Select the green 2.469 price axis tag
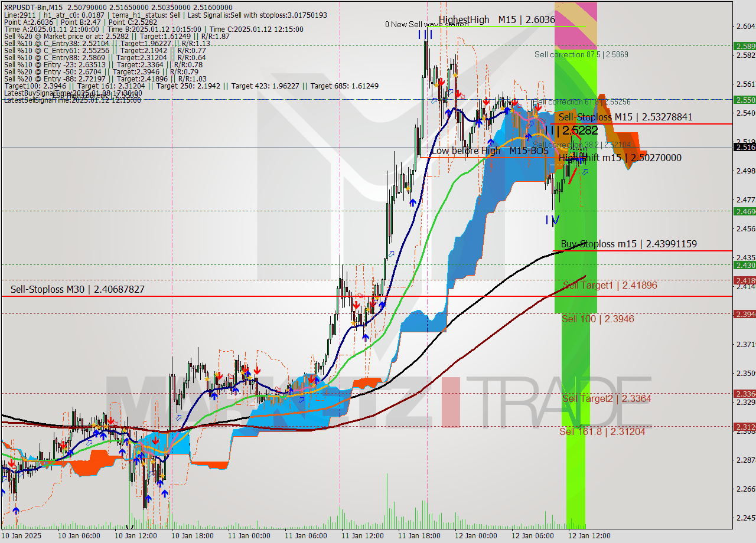756x543 pixels. pos(744,211)
